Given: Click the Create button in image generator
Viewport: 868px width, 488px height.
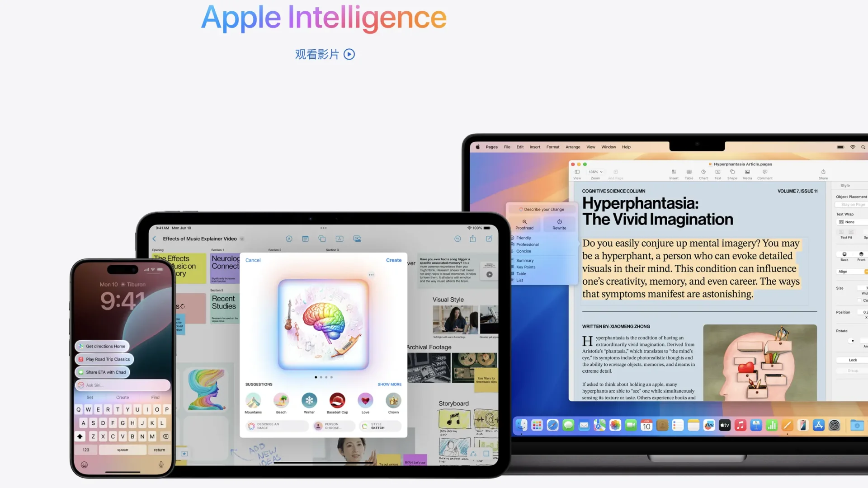Looking at the screenshot, I should click(393, 260).
